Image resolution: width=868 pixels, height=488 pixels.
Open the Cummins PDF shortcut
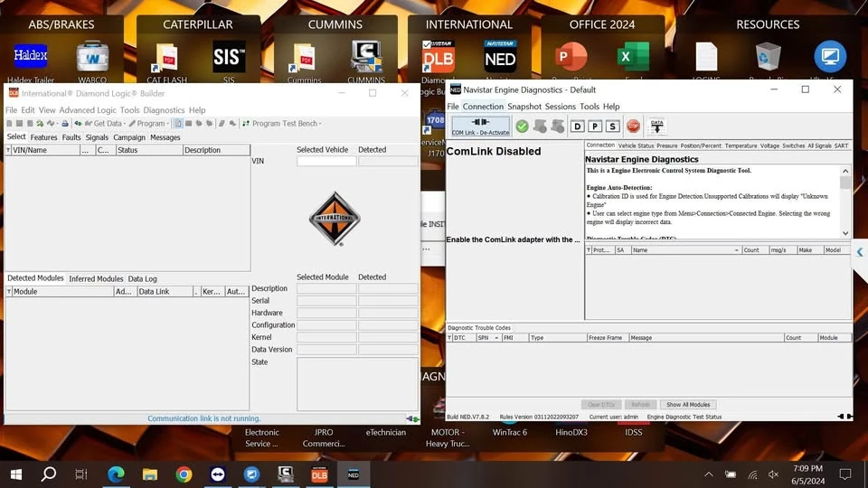304,62
